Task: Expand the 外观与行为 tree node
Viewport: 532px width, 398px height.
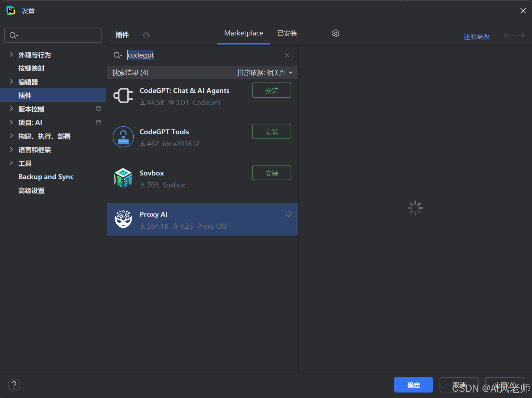Action: [11, 55]
